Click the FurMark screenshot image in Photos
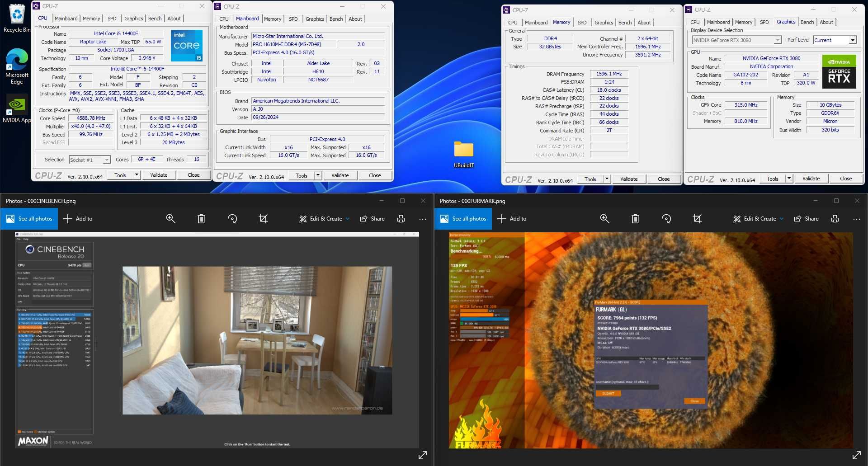This screenshot has width=868, height=466. point(651,340)
